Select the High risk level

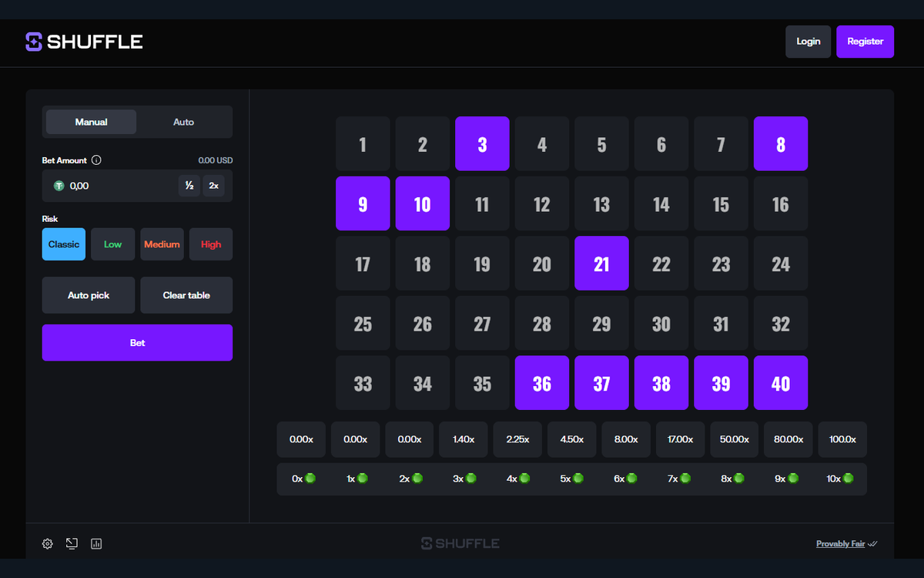[211, 244]
